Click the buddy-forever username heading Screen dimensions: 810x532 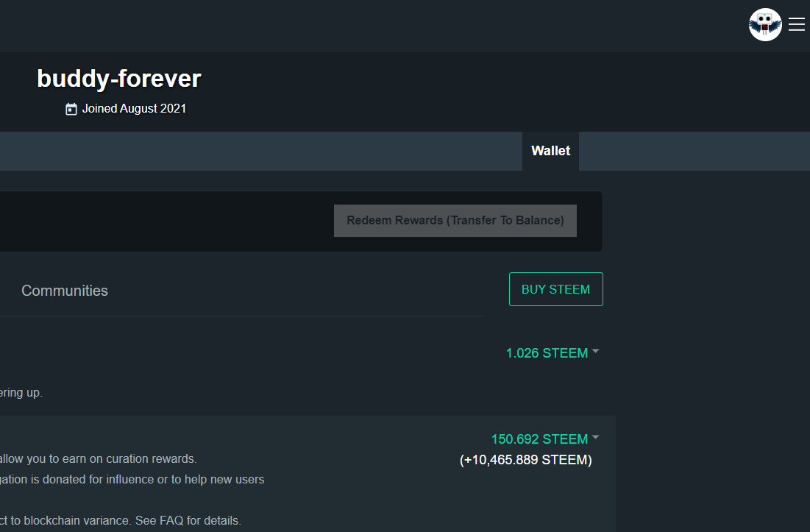coord(119,79)
